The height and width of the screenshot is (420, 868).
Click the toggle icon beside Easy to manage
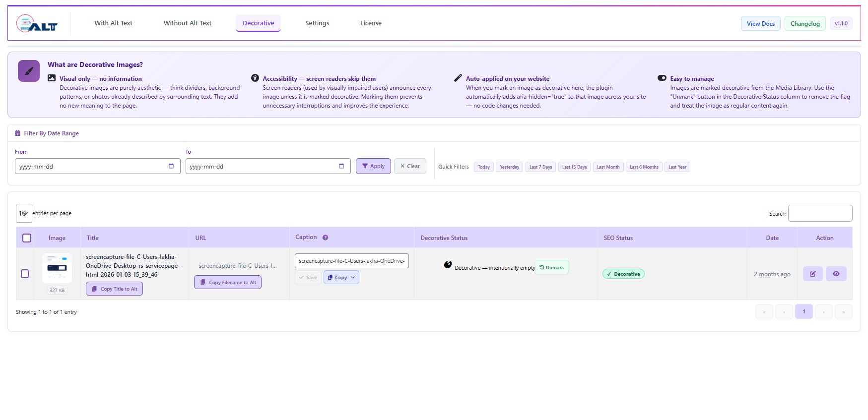coord(662,78)
